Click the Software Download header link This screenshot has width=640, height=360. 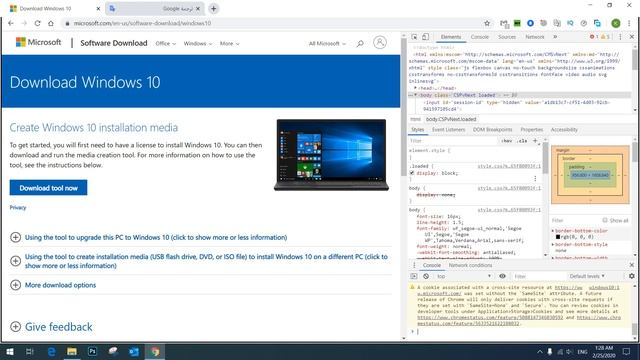[x=113, y=43]
